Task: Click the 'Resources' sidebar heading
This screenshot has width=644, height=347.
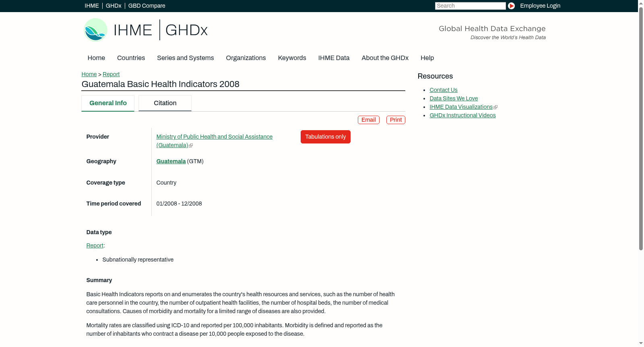Action: click(435, 77)
